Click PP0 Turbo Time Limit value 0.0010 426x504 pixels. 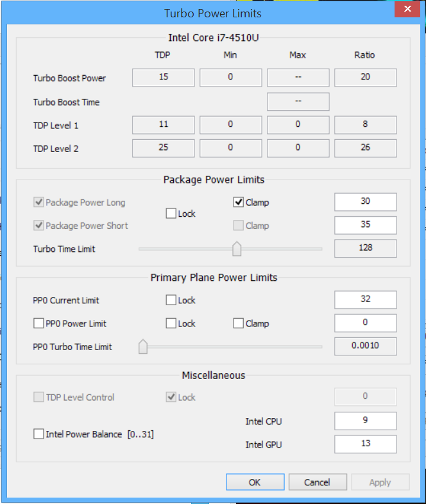click(x=366, y=346)
